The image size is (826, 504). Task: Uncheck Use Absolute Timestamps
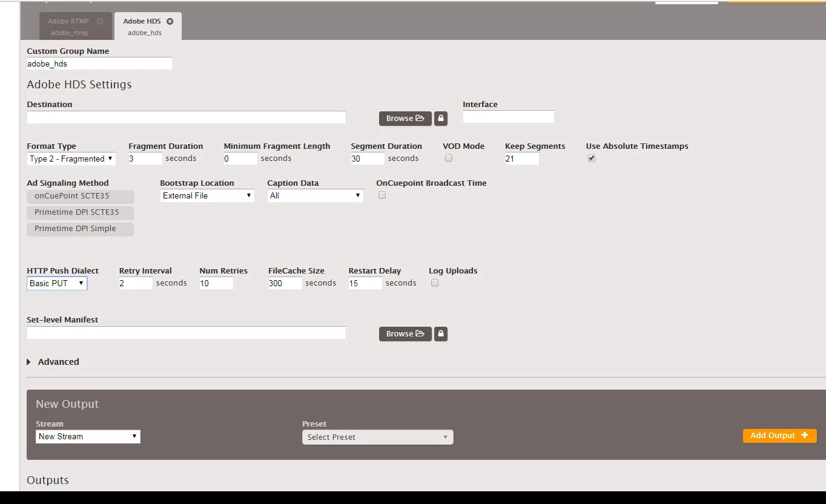click(x=592, y=158)
